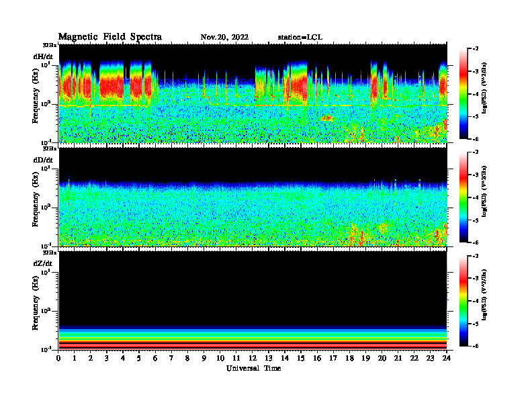Click hour tick "10" on the time axis

[x=220, y=359]
